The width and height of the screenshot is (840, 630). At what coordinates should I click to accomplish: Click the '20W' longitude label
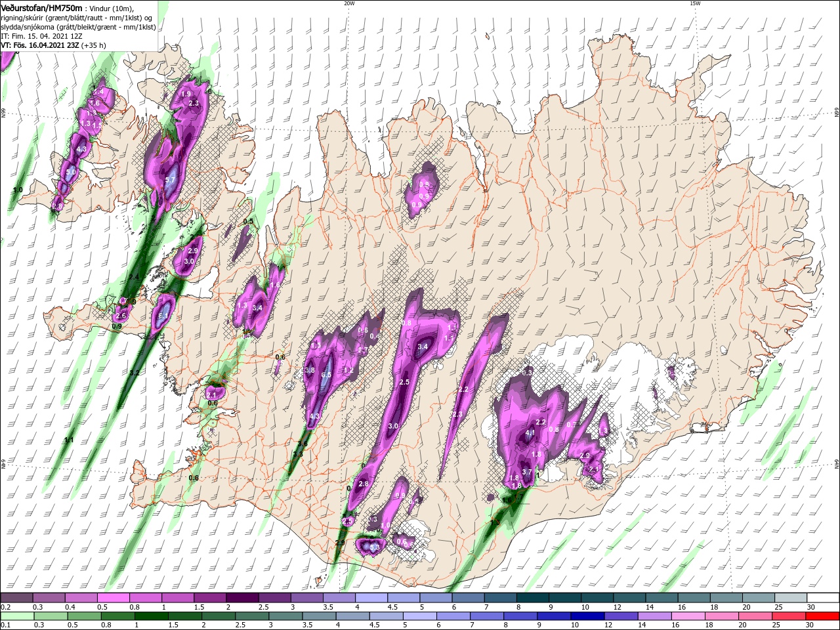pyautogui.click(x=349, y=3)
